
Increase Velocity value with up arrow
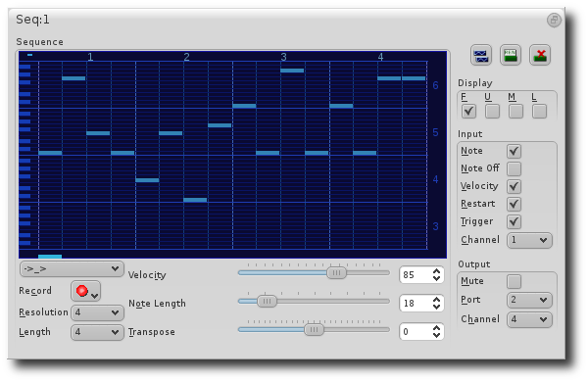436,271
